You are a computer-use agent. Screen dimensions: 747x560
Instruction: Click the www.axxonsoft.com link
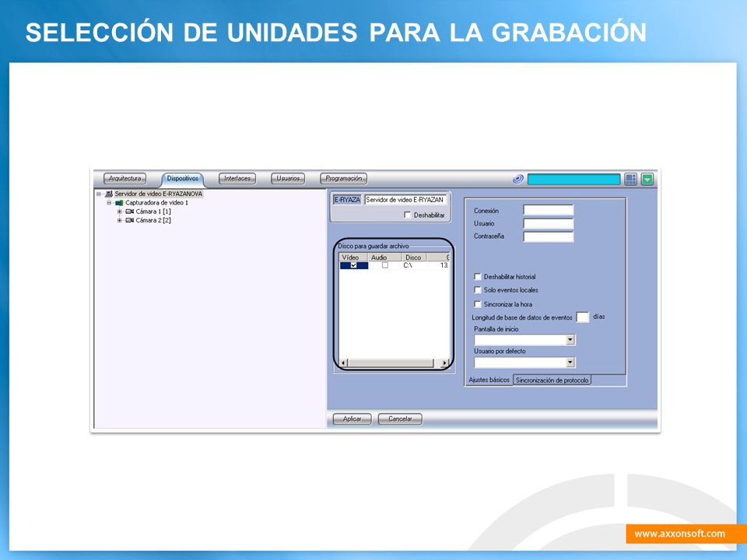680,534
